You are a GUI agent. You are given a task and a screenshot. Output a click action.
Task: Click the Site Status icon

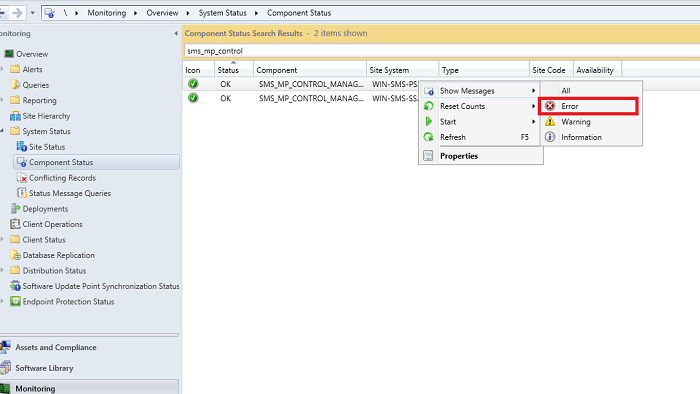[x=21, y=147]
